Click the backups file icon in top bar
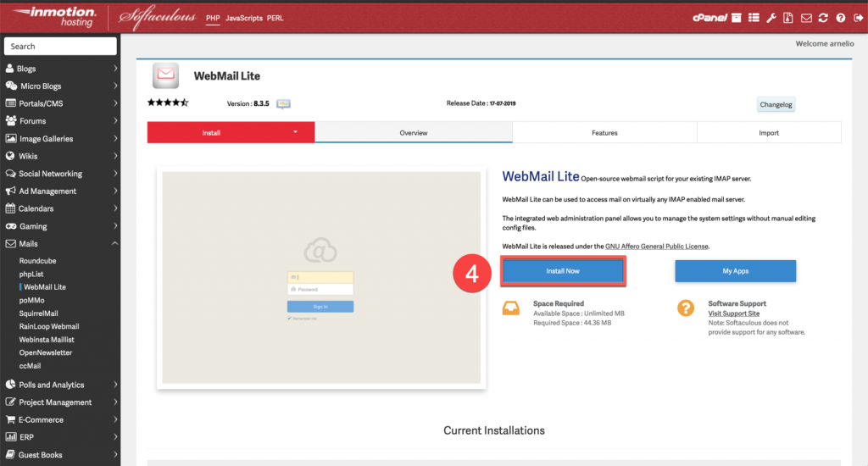The image size is (868, 466). (x=788, y=18)
